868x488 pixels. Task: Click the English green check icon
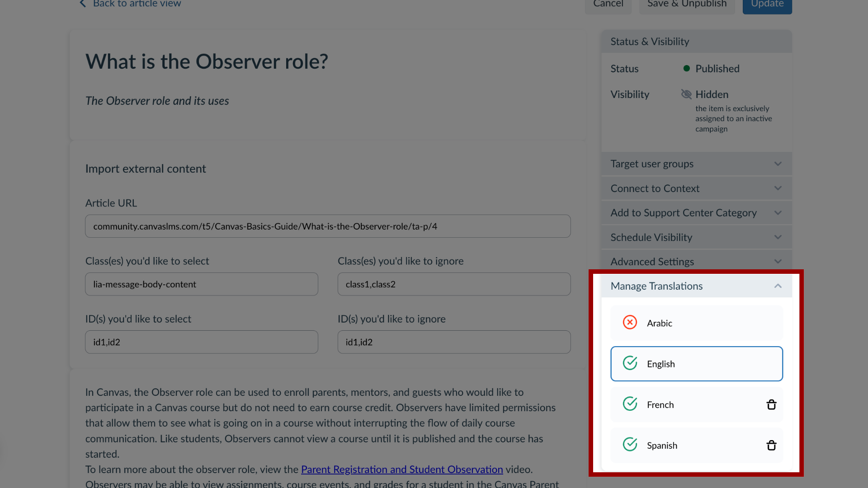click(x=630, y=363)
